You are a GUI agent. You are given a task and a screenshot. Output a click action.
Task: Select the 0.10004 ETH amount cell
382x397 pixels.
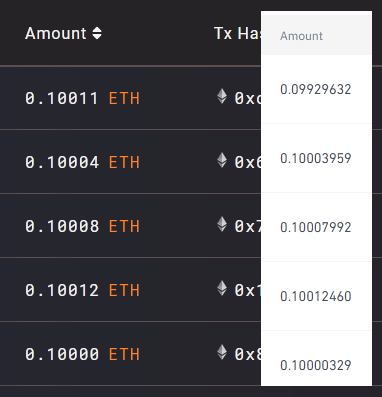(82, 162)
